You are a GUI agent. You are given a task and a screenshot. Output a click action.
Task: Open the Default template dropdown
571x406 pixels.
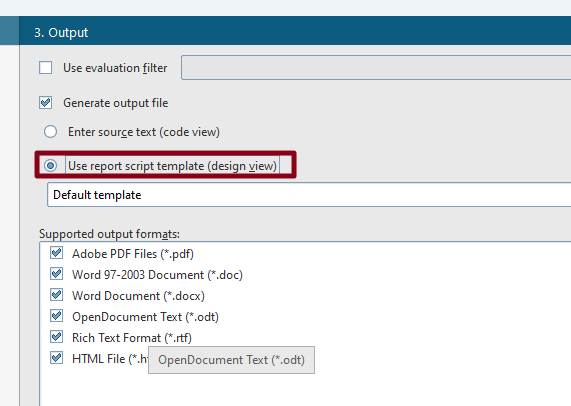click(309, 195)
